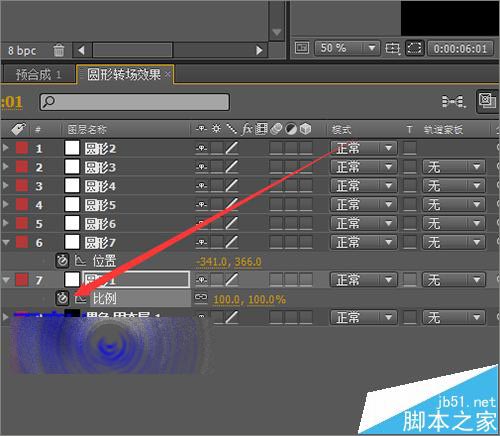Click the label tag column header
This screenshot has height=436, width=500.
point(18,129)
